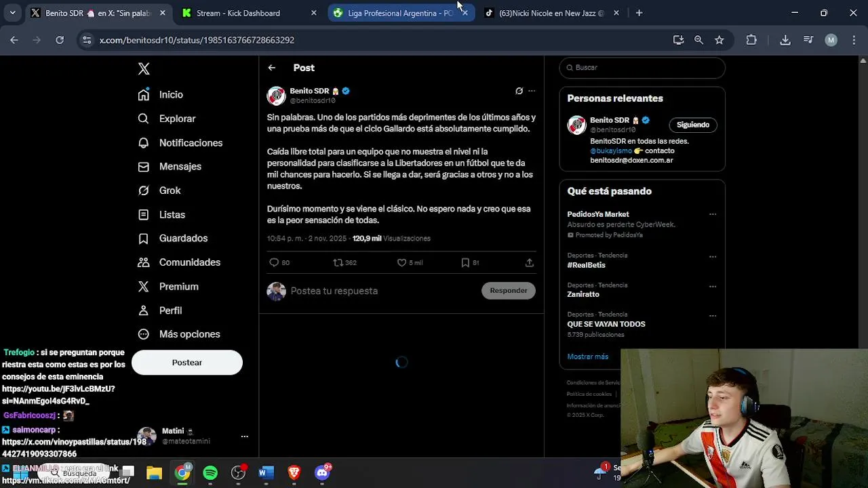Viewport: 868px width, 488px height.
Task: Open a new browser tab
Action: pos(639,13)
